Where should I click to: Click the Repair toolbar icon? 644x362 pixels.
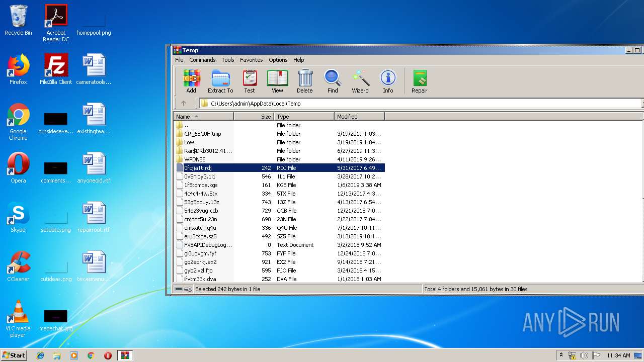[x=420, y=81]
